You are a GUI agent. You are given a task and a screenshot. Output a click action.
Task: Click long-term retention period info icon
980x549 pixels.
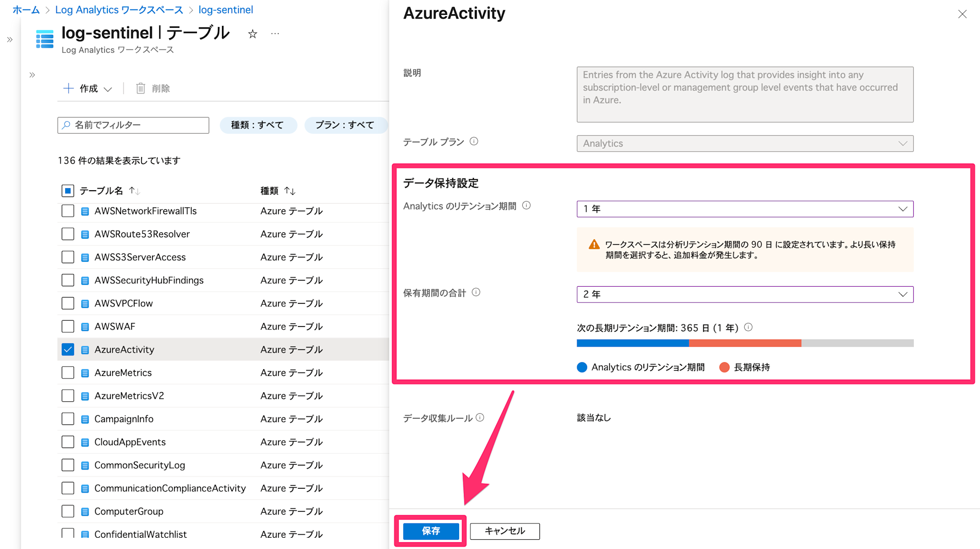tap(748, 327)
